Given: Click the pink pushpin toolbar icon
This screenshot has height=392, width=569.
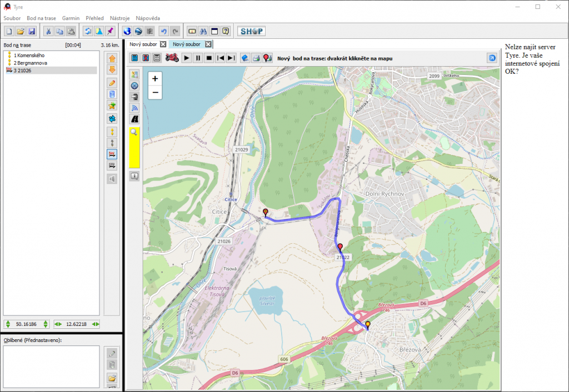Looking at the screenshot, I should click(x=110, y=32).
